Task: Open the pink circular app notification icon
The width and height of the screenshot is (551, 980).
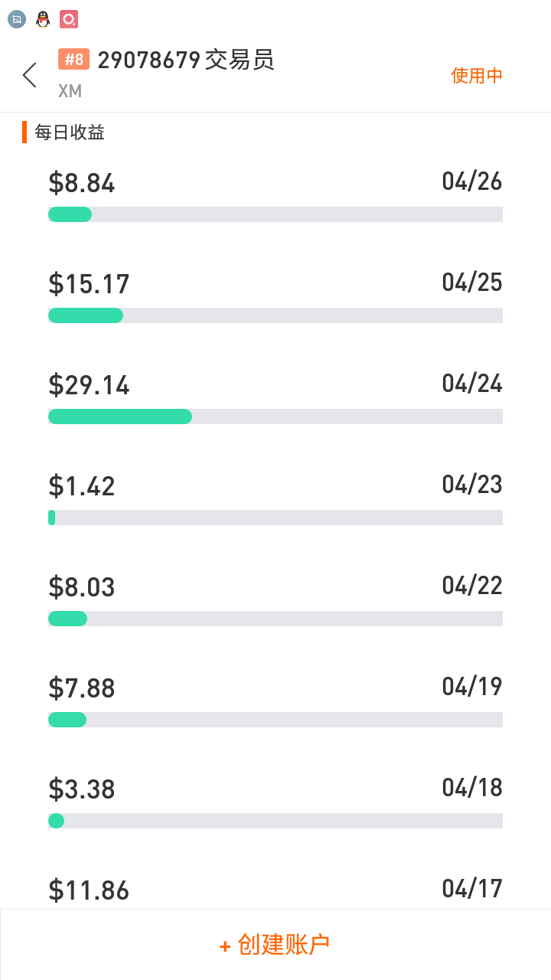Action: (x=69, y=20)
